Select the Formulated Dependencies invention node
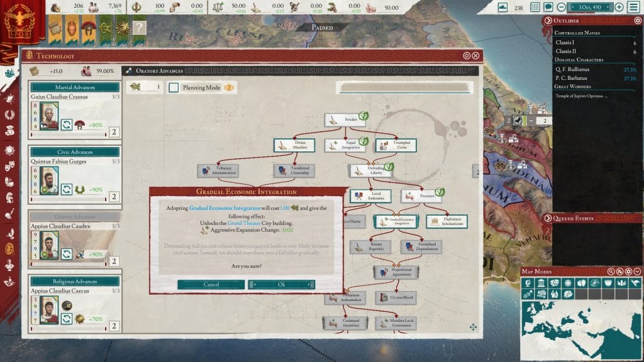Viewport: 644px width, 362px height. click(421, 246)
